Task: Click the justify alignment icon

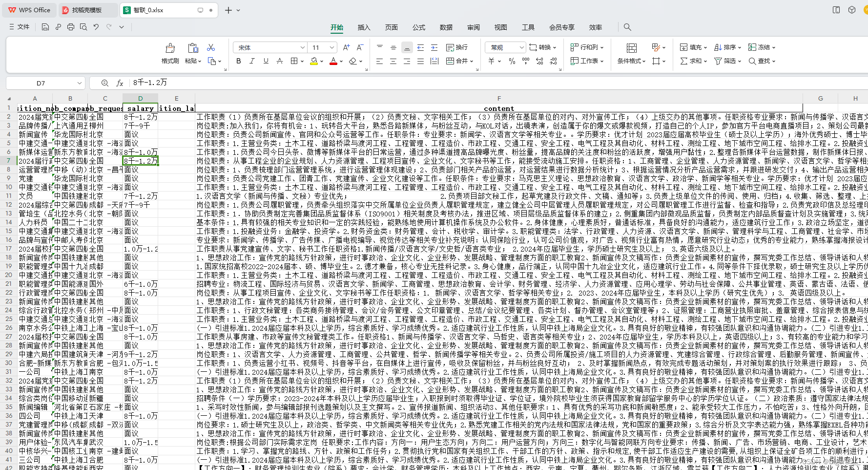Action: click(x=420, y=61)
